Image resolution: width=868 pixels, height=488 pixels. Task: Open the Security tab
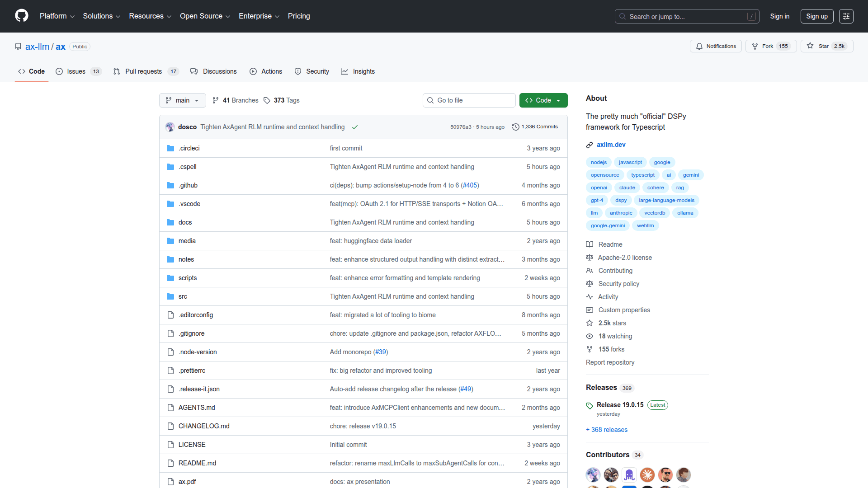click(312, 71)
